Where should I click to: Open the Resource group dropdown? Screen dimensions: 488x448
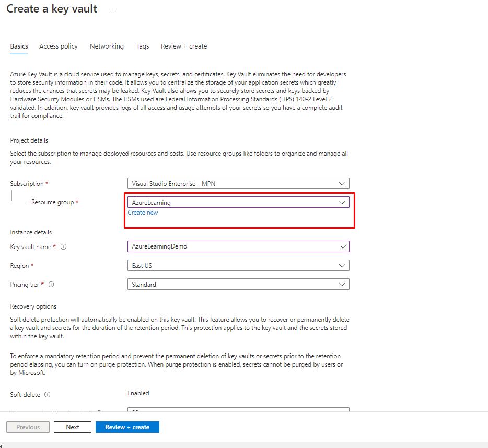pyautogui.click(x=238, y=202)
